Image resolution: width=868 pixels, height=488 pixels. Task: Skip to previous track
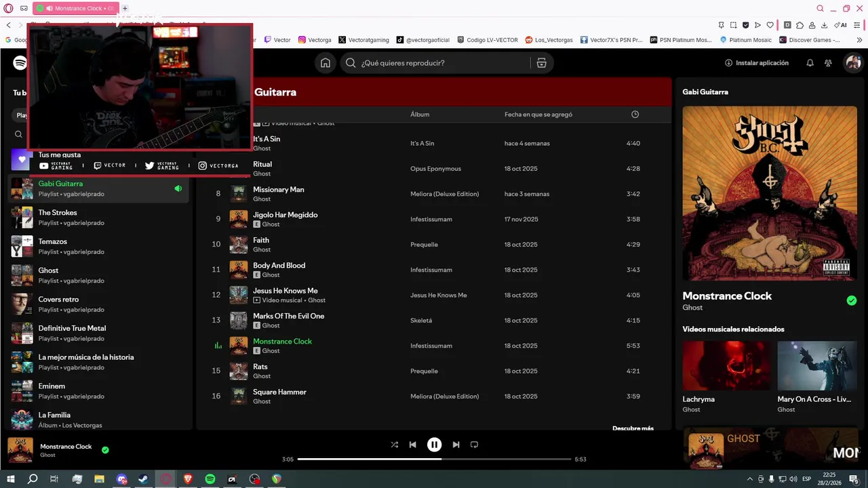pyautogui.click(x=412, y=445)
